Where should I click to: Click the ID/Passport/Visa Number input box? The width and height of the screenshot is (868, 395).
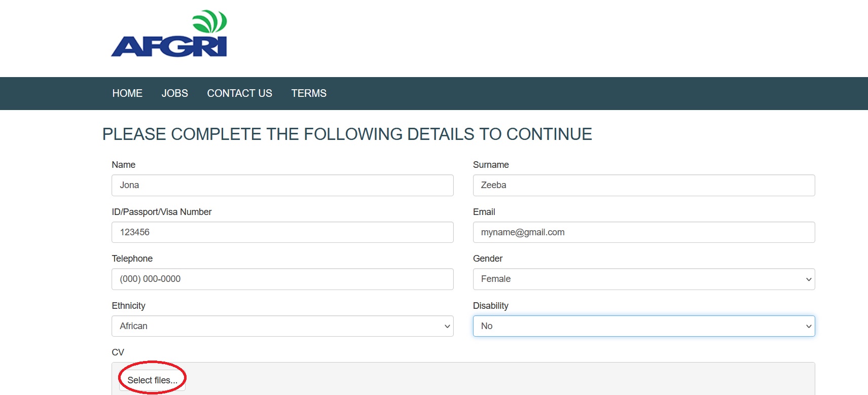(x=282, y=232)
